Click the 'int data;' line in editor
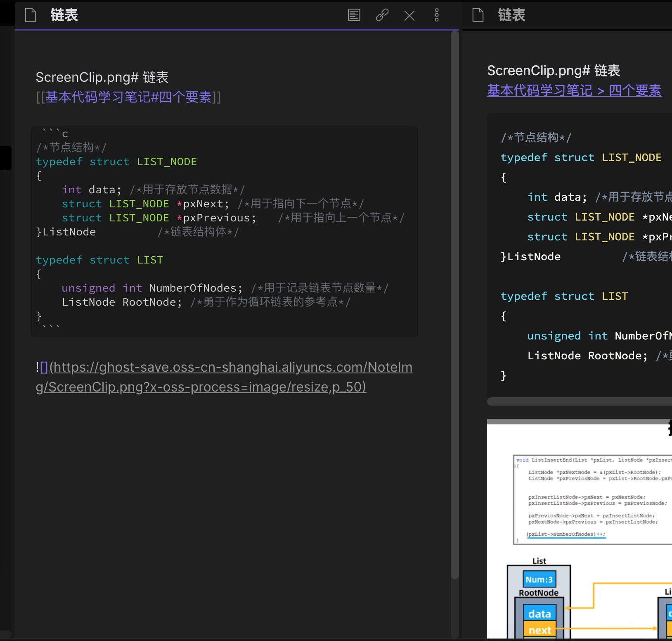 pos(153,190)
